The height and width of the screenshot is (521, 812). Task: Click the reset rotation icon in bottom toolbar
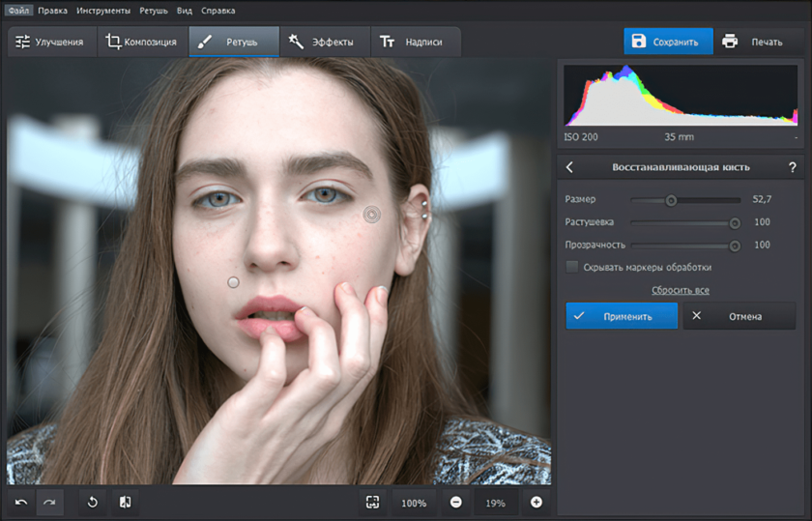(93, 503)
